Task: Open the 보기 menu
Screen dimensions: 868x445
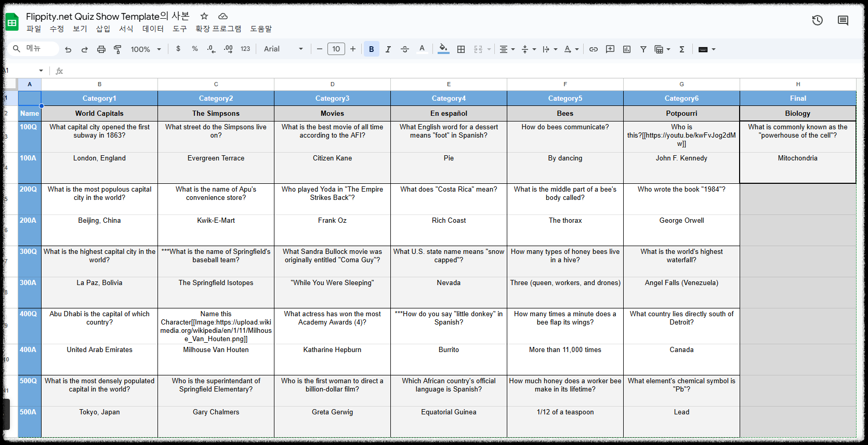Action: pos(80,29)
